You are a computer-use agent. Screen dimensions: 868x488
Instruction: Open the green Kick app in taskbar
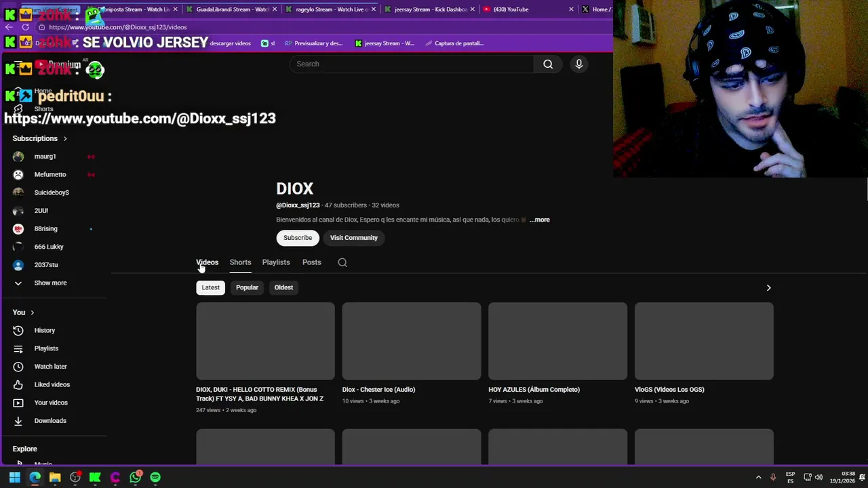95,477
